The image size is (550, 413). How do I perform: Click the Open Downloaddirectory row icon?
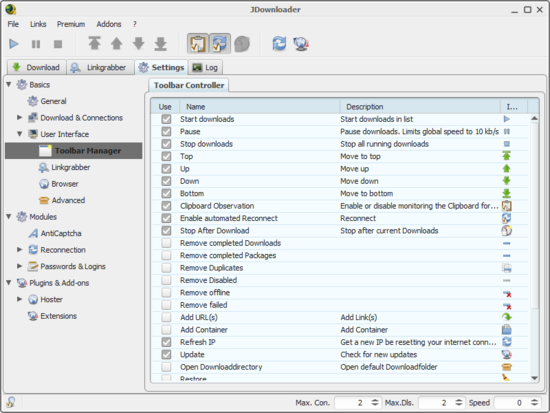click(507, 367)
